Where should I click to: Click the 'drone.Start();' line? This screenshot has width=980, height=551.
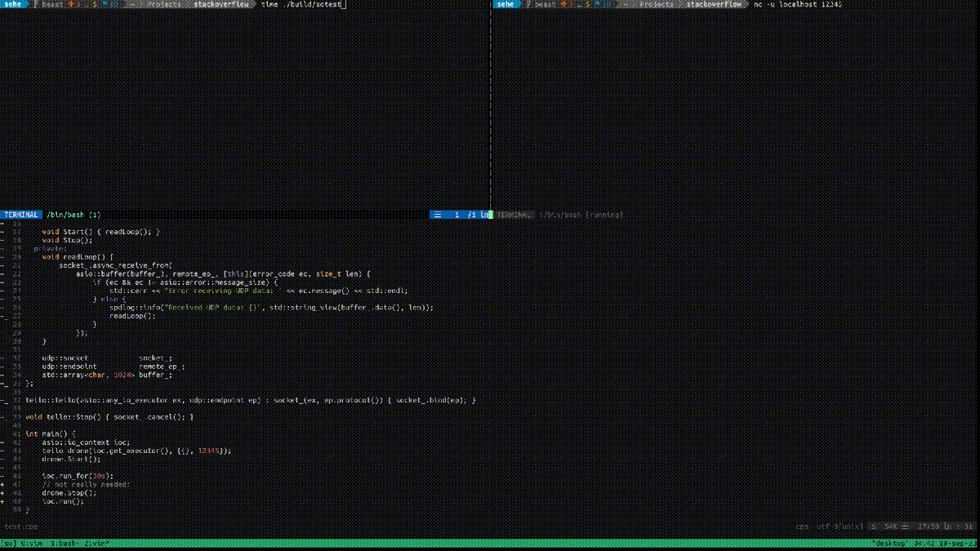(x=72, y=459)
